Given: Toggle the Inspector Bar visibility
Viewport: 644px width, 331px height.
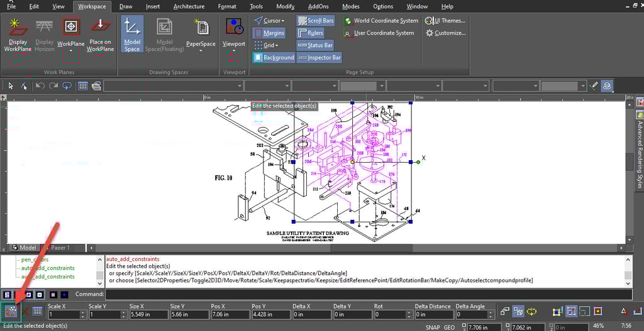Looking at the screenshot, I should click(319, 57).
